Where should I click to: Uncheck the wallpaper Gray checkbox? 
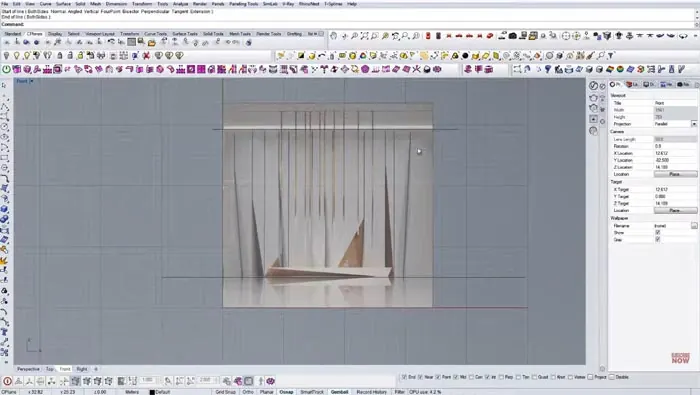tap(658, 240)
